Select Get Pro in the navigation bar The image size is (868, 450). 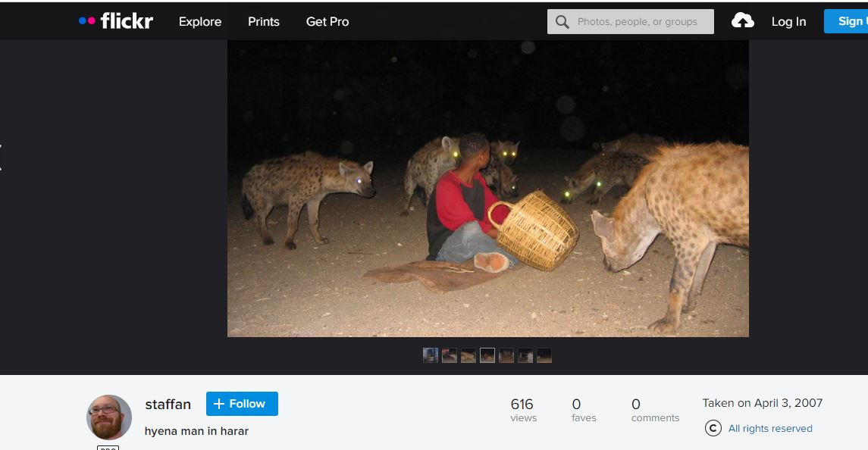coord(327,22)
